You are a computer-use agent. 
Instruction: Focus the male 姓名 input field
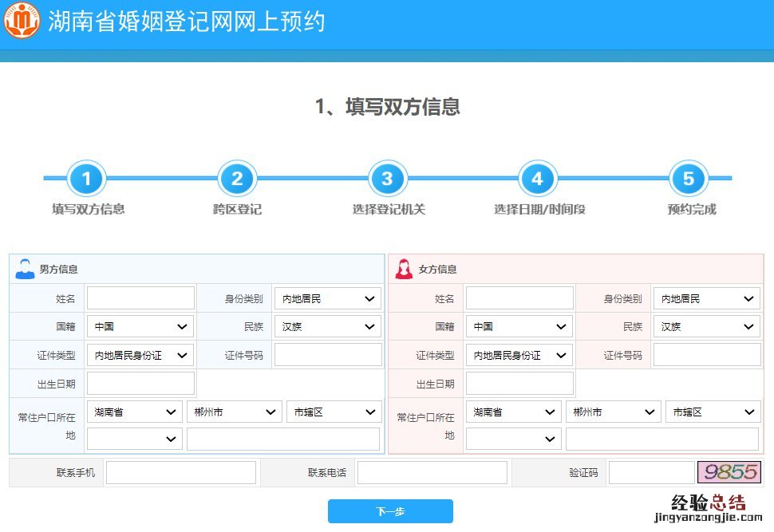pos(140,298)
